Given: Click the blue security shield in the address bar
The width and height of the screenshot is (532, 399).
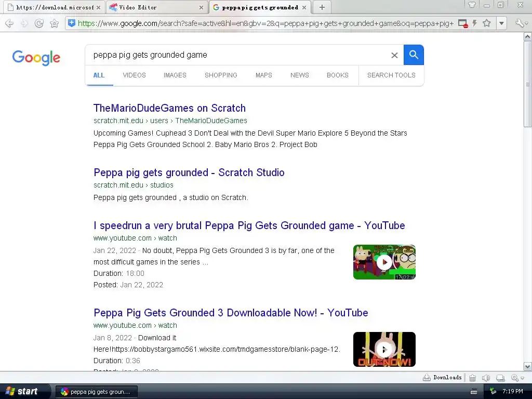Looking at the screenshot, I should click(71, 23).
